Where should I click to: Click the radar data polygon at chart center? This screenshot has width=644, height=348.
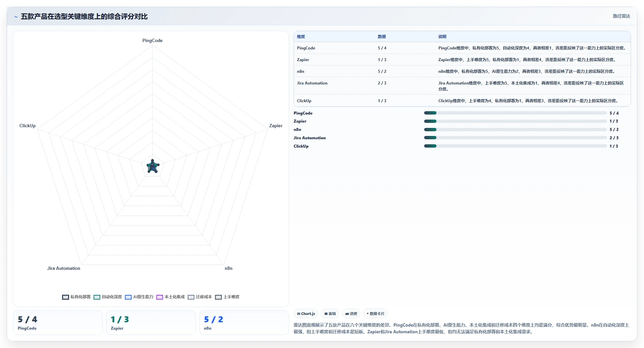click(152, 166)
